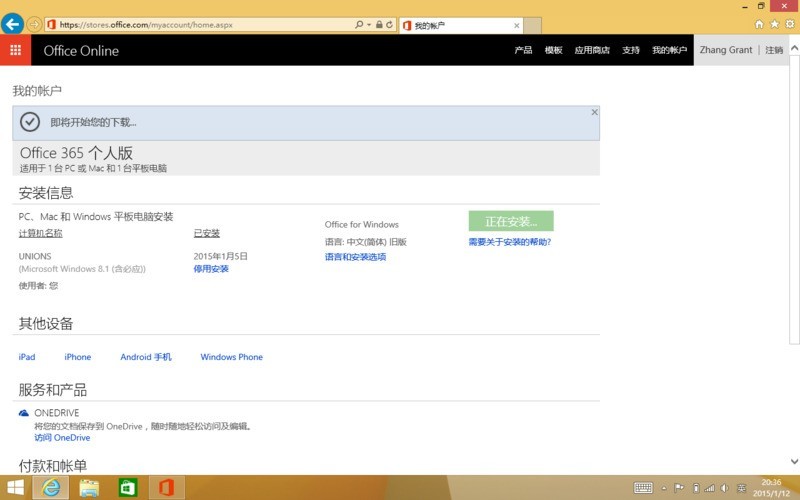The width and height of the screenshot is (800, 500).
Task: Open the 应用商店 menu in header
Action: [x=592, y=50]
